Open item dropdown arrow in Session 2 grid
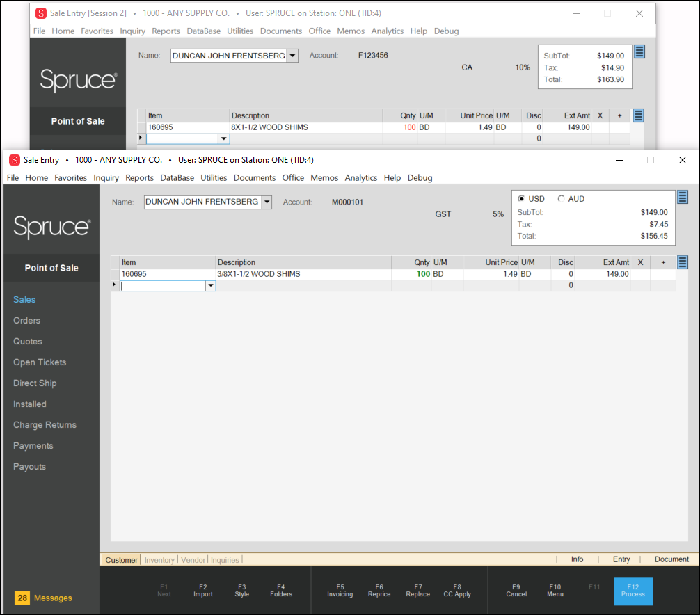This screenshot has height=615, width=700. click(223, 139)
